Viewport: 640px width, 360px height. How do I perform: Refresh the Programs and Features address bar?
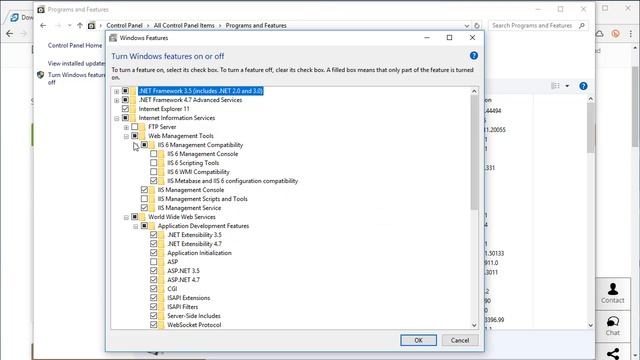(476, 25)
